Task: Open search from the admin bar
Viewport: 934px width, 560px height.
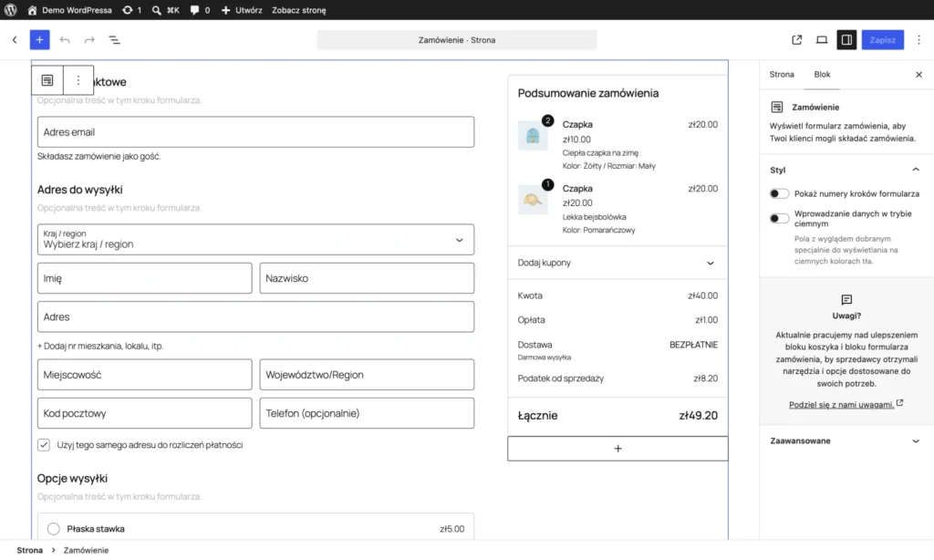Action: pyautogui.click(x=165, y=10)
